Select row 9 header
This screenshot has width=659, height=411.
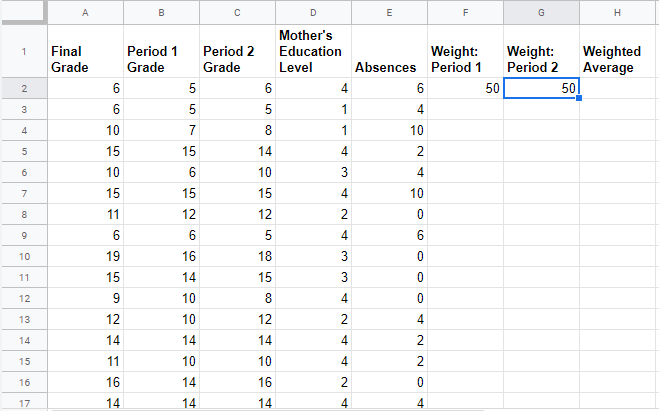point(24,235)
